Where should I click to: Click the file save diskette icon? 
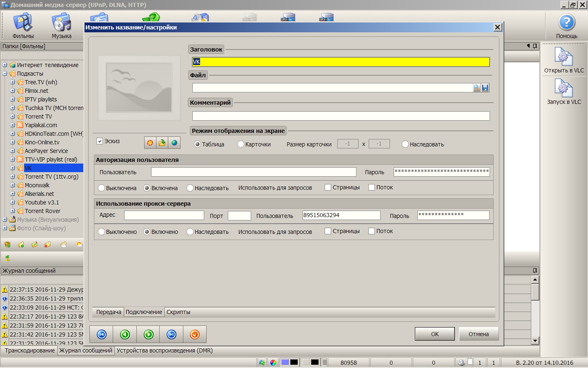pos(485,88)
